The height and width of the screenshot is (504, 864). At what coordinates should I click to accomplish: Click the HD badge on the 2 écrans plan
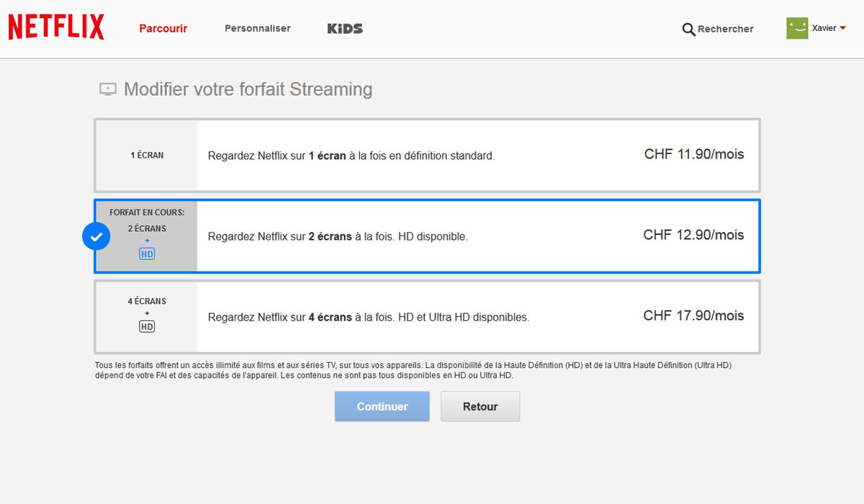[x=146, y=253]
